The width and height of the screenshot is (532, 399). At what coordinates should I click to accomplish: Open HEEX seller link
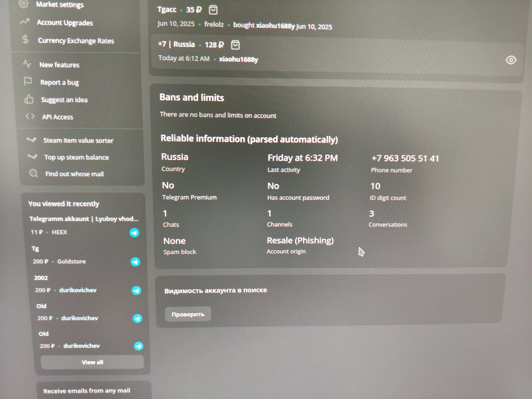60,232
